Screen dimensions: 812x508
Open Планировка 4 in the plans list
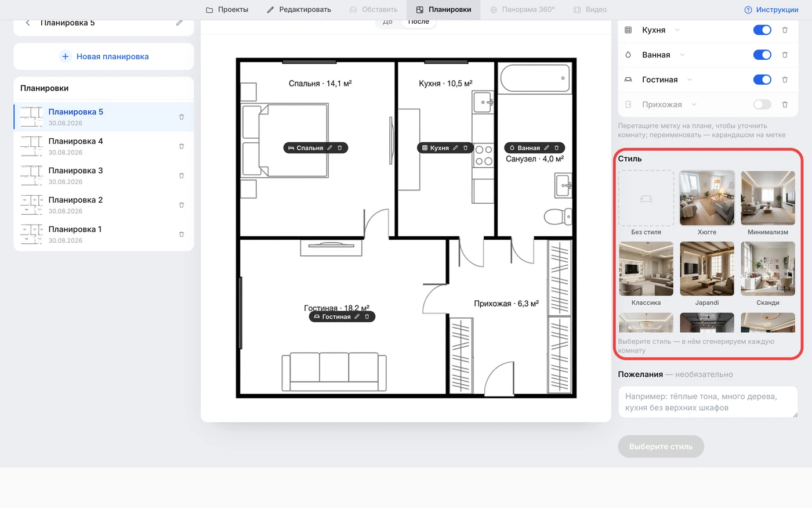pos(103,146)
